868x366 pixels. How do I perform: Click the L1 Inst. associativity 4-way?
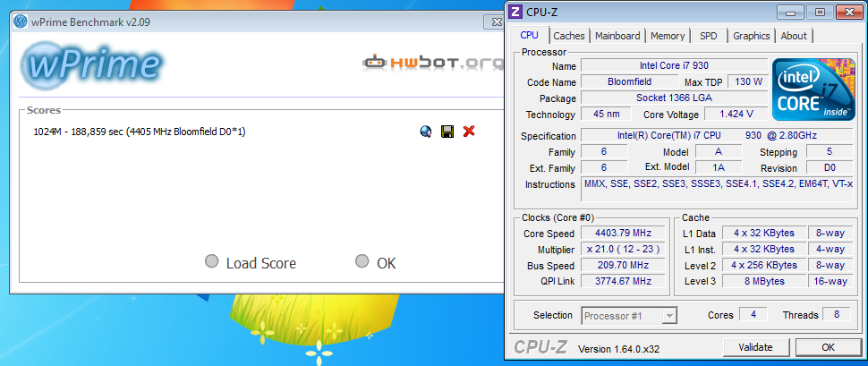[x=830, y=249]
